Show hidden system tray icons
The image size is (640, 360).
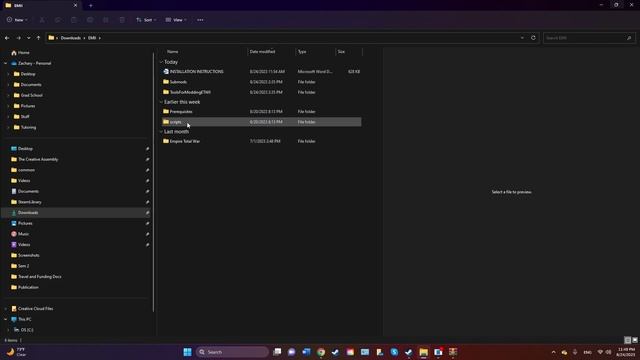553,352
